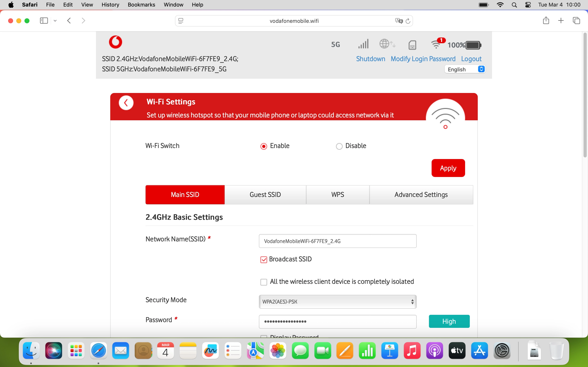Click the SIM card status icon
The width and height of the screenshot is (588, 367).
tap(412, 44)
